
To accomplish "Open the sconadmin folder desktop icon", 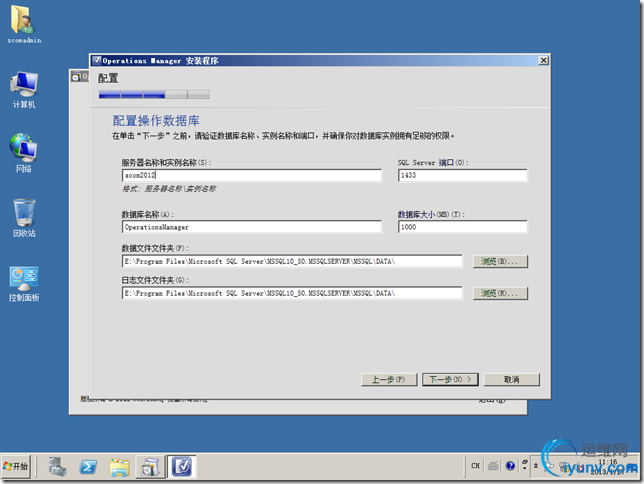I will tap(23, 25).
